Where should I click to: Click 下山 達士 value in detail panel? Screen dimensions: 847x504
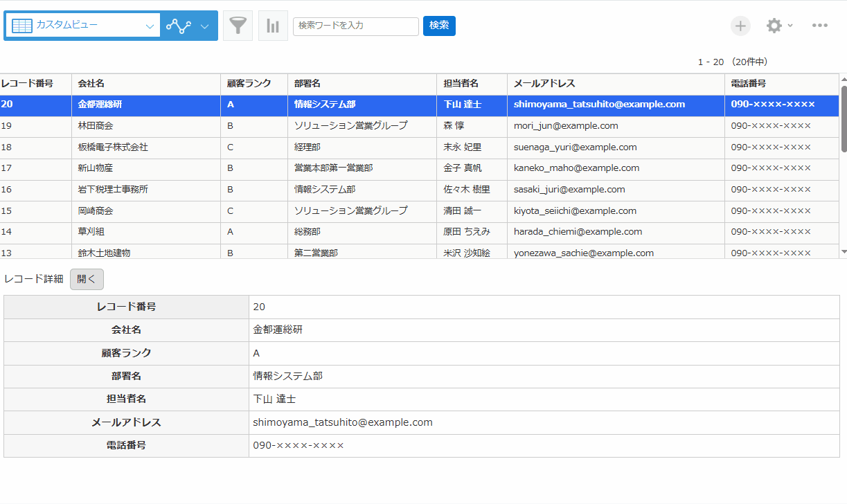click(x=275, y=399)
